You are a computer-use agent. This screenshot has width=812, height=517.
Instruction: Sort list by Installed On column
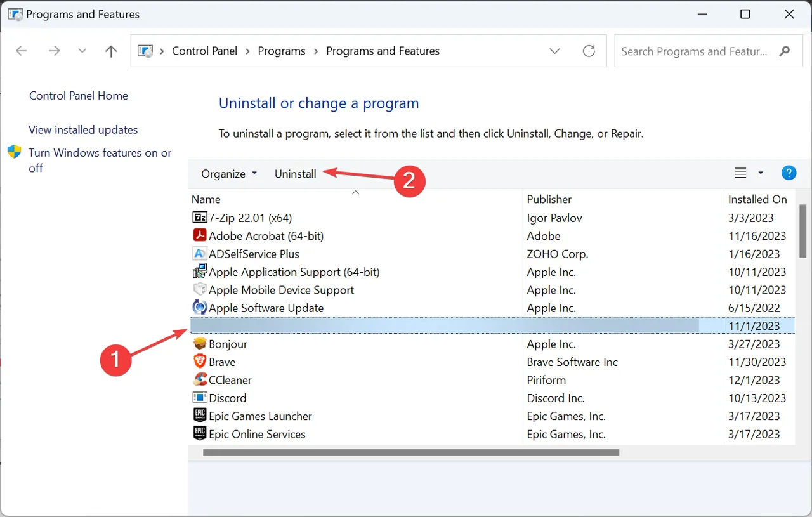point(757,199)
